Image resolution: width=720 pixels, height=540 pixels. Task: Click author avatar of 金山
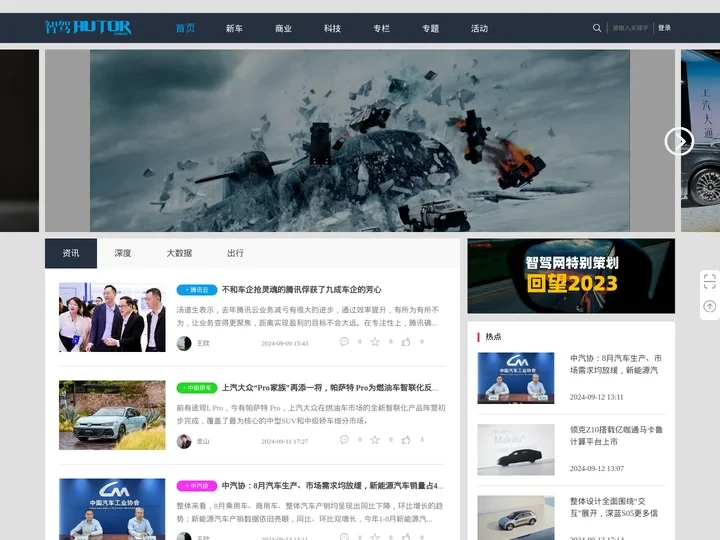click(x=184, y=441)
